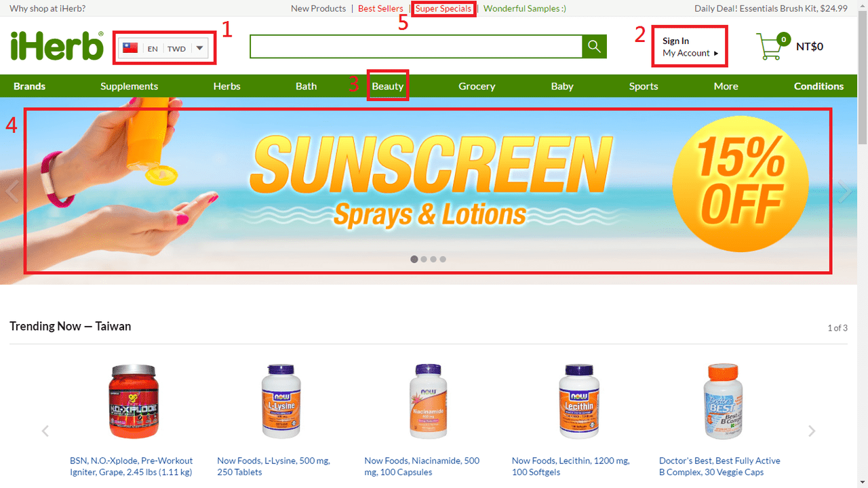
Task: Click the Doctor's Best Fully Active B Complex link
Action: tap(719, 466)
